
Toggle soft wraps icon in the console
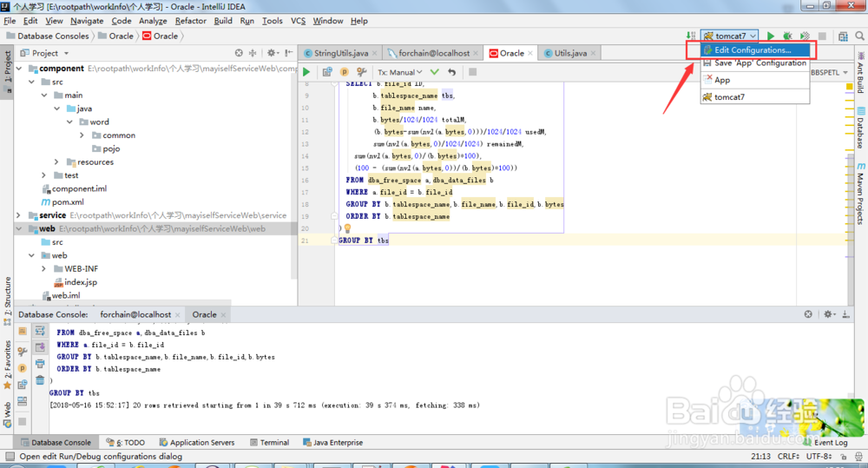40,331
